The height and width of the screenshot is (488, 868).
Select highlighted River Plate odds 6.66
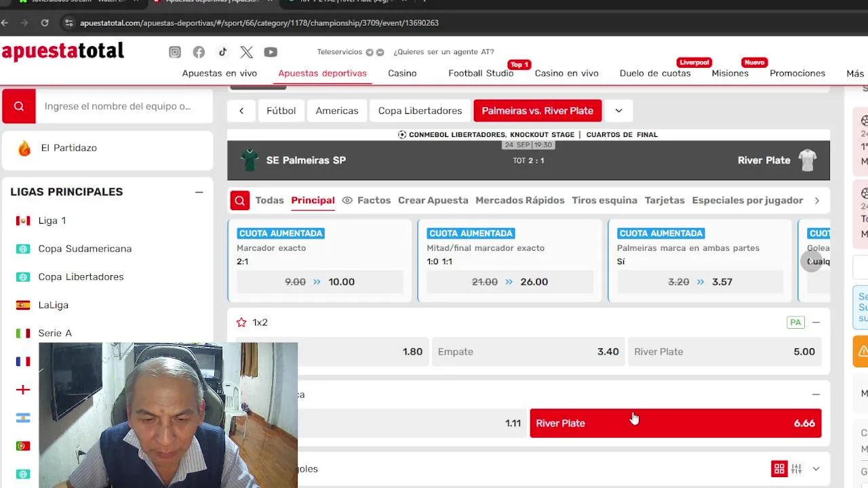tap(675, 423)
